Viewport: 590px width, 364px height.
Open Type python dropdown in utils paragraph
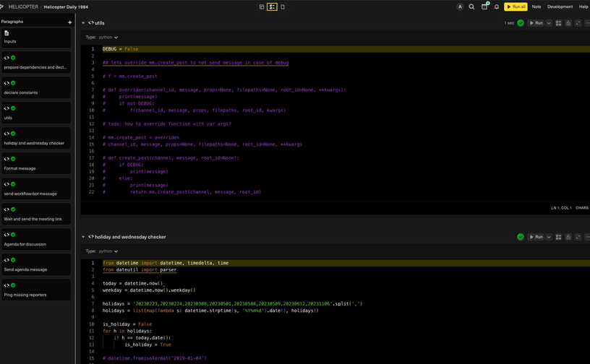pos(108,38)
